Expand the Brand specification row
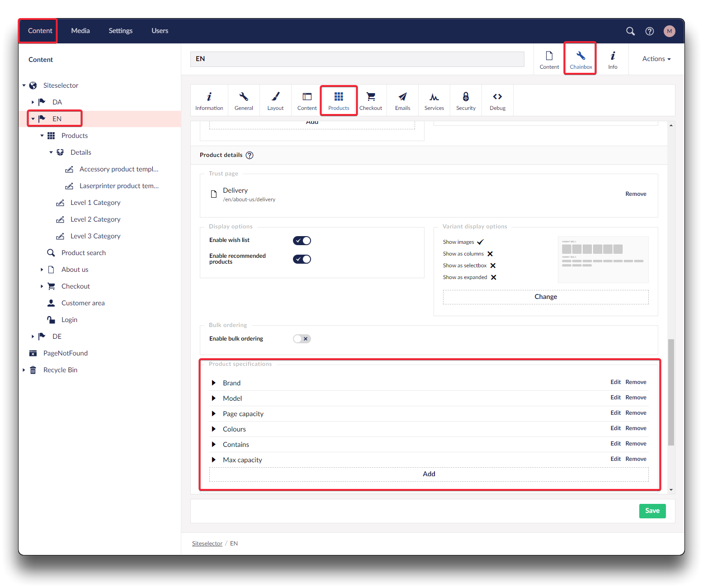703x588 pixels. [x=214, y=383]
